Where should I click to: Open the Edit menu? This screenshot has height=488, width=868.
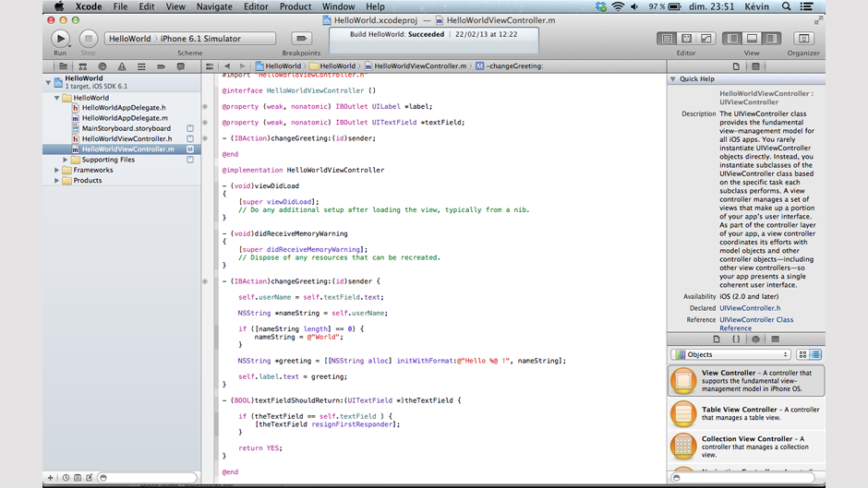tap(147, 6)
